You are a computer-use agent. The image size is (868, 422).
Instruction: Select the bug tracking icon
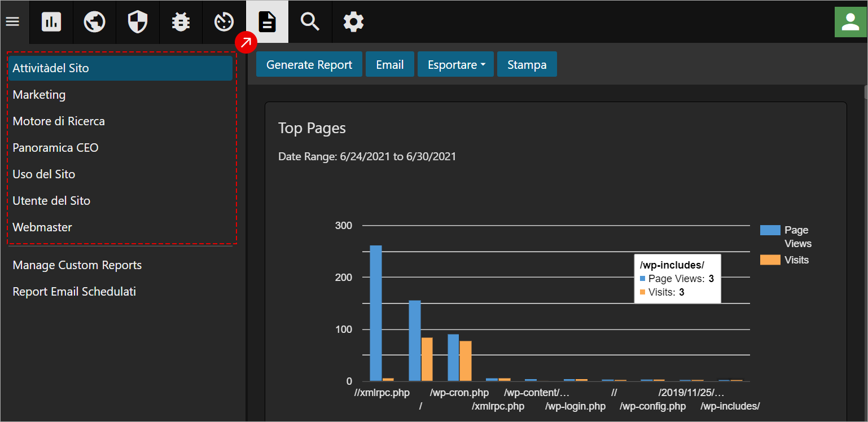click(x=181, y=21)
